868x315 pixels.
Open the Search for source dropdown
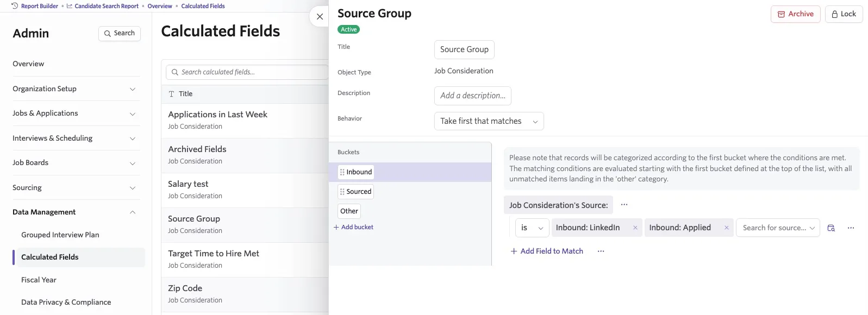778,228
